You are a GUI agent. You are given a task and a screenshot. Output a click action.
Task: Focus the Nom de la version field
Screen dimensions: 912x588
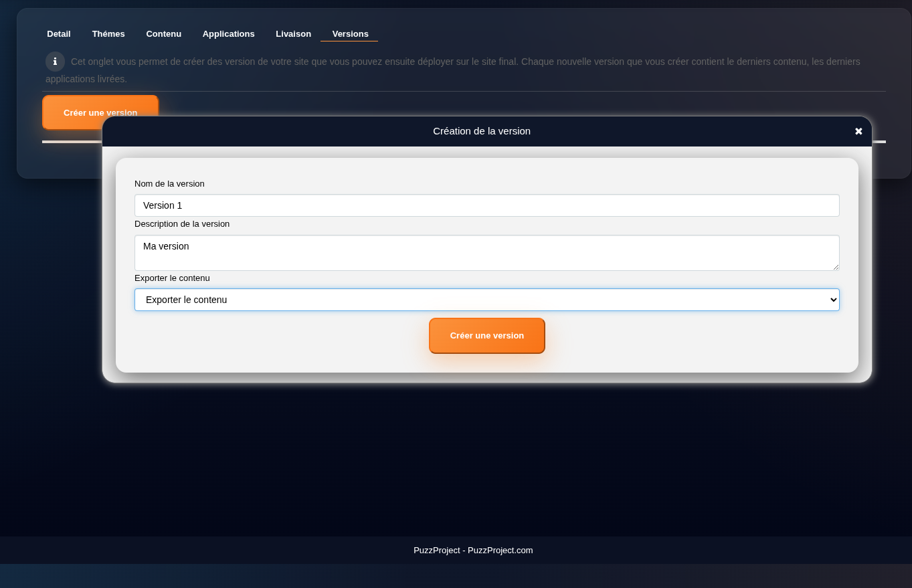486,205
